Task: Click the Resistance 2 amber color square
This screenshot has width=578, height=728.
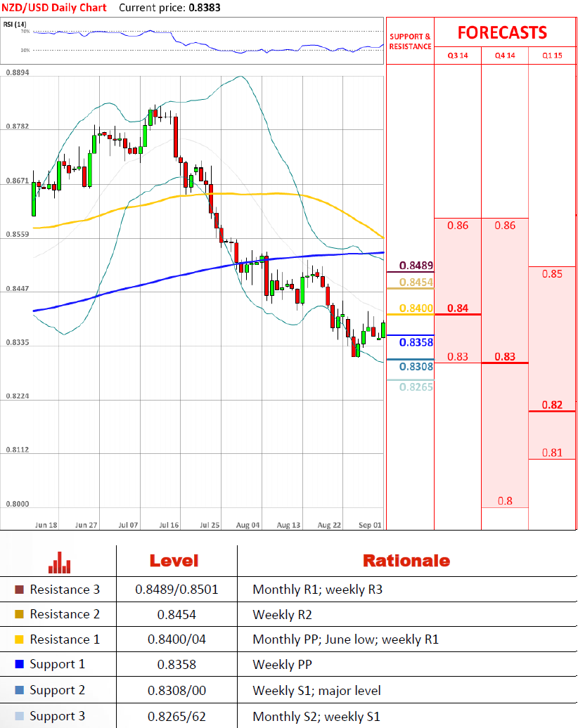Action: pos(19,614)
